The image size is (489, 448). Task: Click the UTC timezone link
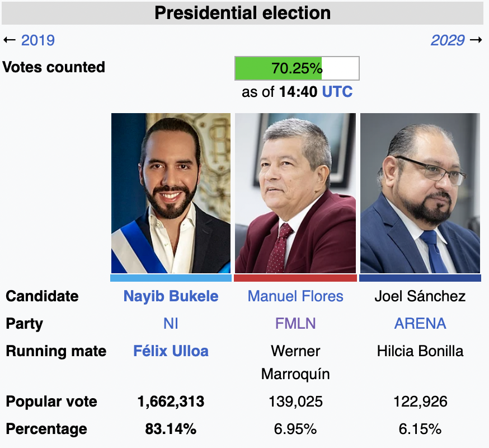pos(337,92)
